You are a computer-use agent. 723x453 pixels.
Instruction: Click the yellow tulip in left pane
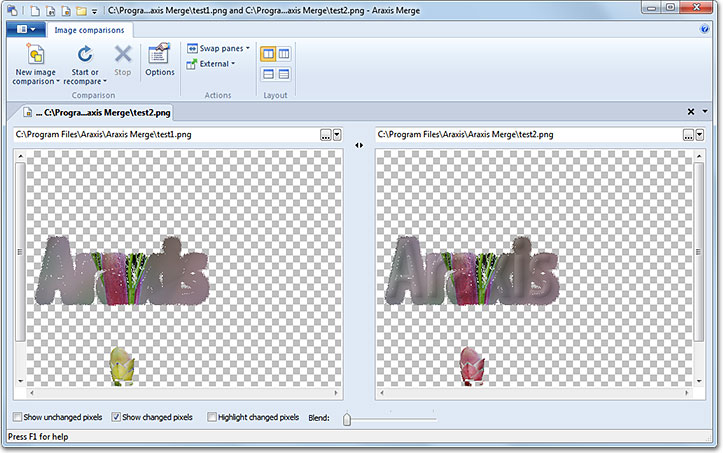tap(122, 366)
